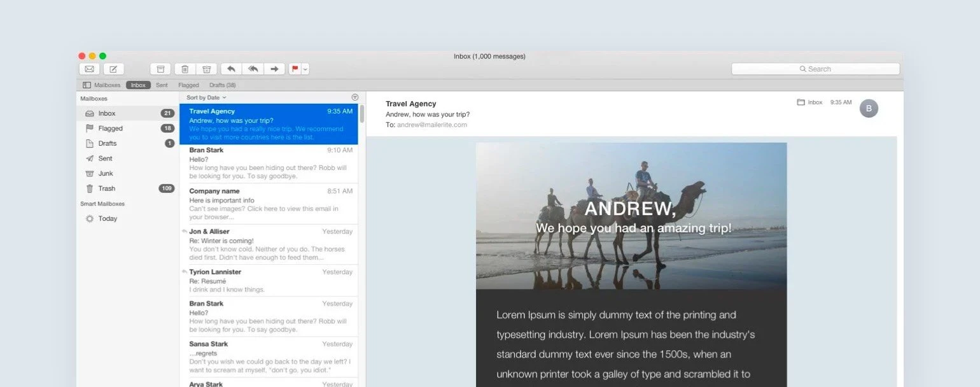Flag the message with red flag
980x387 pixels.
[295, 69]
